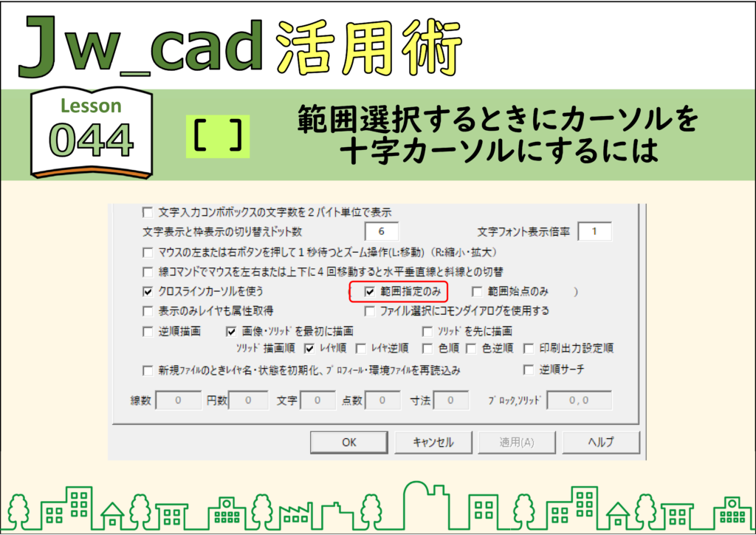Enable the 色順 checkbox

point(427,348)
